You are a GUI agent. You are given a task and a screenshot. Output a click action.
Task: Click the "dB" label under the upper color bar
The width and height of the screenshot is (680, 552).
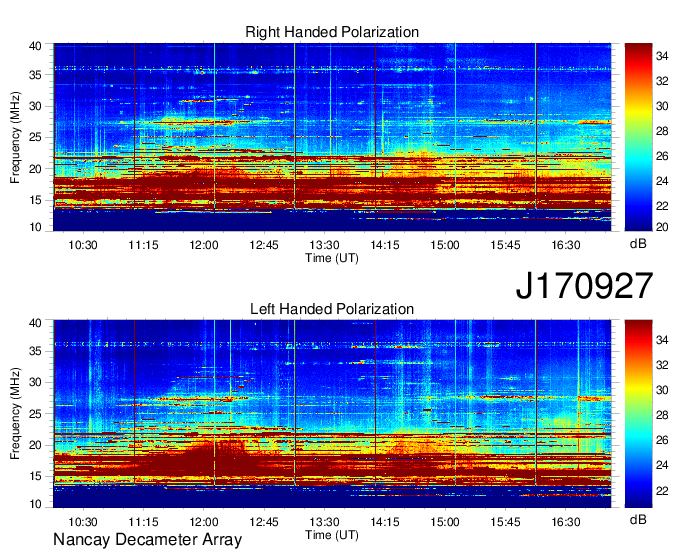click(638, 244)
